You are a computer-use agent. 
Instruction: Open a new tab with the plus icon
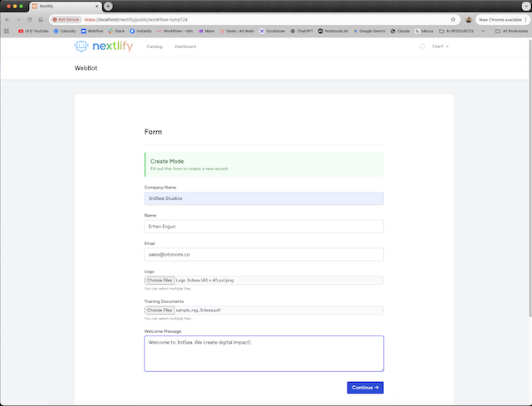pyautogui.click(x=108, y=6)
